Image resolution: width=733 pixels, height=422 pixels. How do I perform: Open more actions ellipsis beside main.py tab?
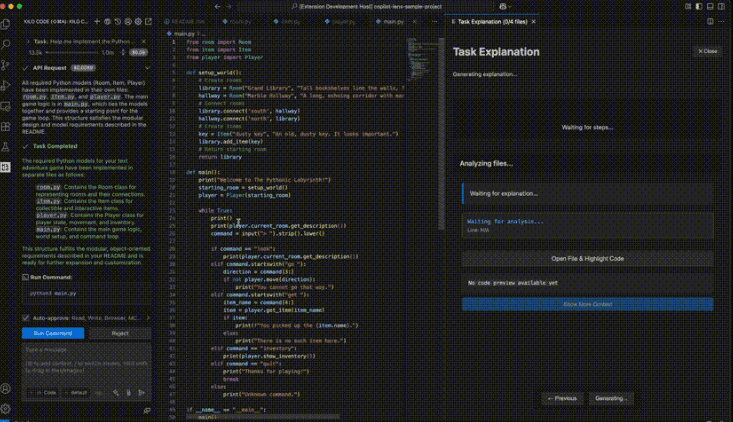[x=434, y=21]
